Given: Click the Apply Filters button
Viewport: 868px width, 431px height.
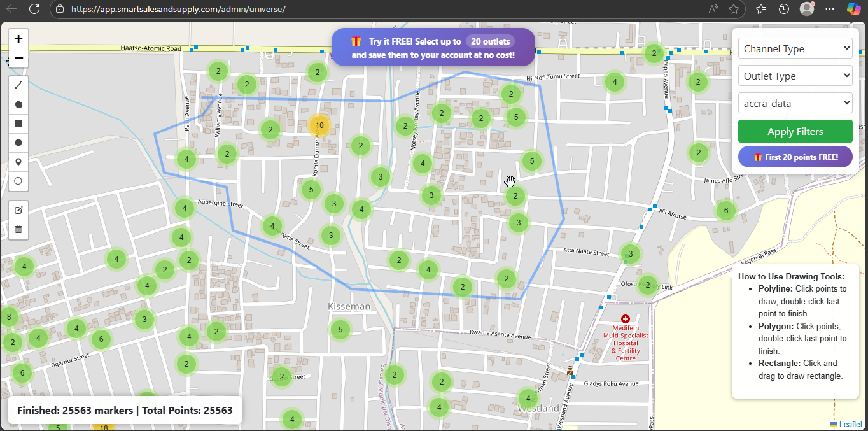Looking at the screenshot, I should pos(795,131).
